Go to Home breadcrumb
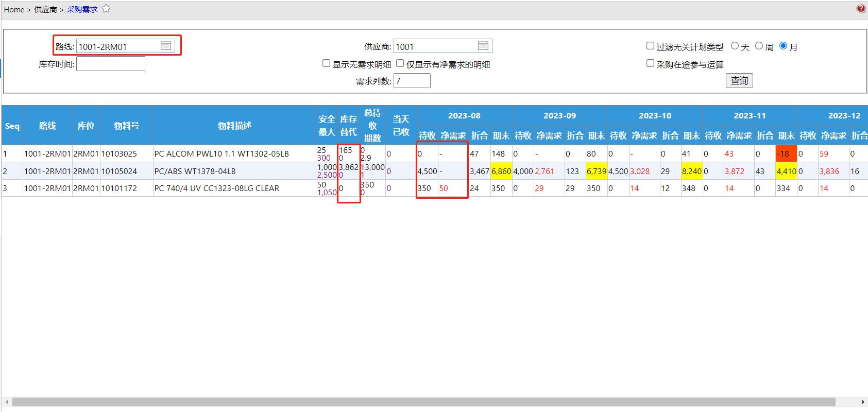This screenshot has width=868, height=412. tap(14, 9)
